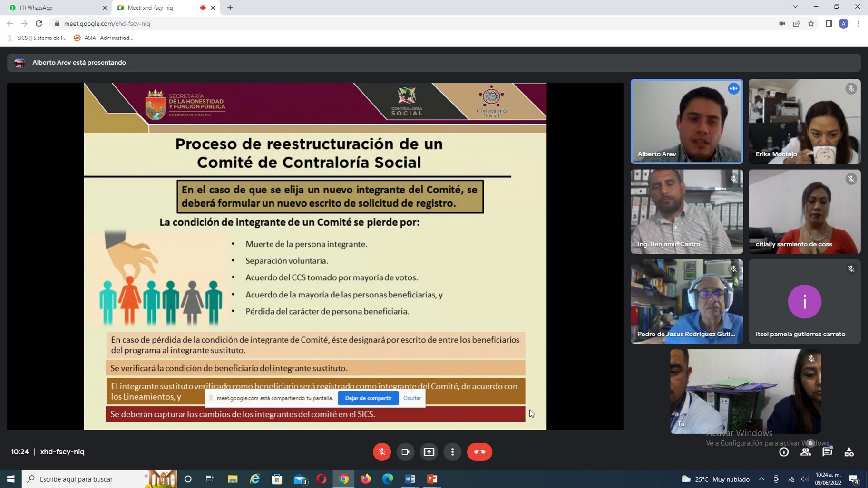Open the SICS bookmark in bookmarks bar
This screenshot has width=868, height=488.
[37, 38]
